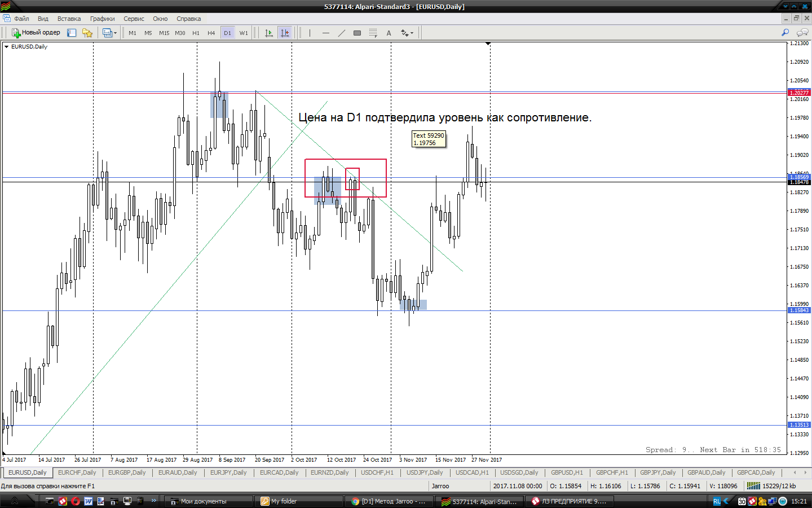Switch to the EURCAD,Daily chart tab
Screen dimensions: 812x508
pos(279,473)
